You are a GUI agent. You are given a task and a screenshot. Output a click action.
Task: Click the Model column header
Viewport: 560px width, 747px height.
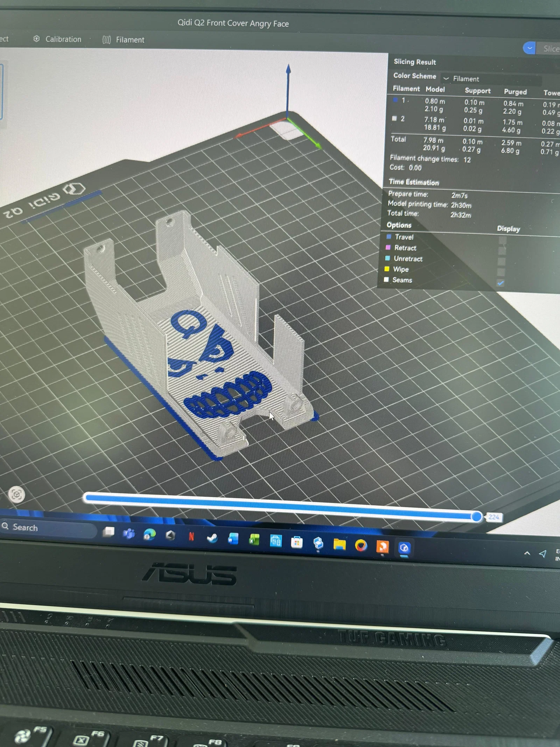point(435,89)
